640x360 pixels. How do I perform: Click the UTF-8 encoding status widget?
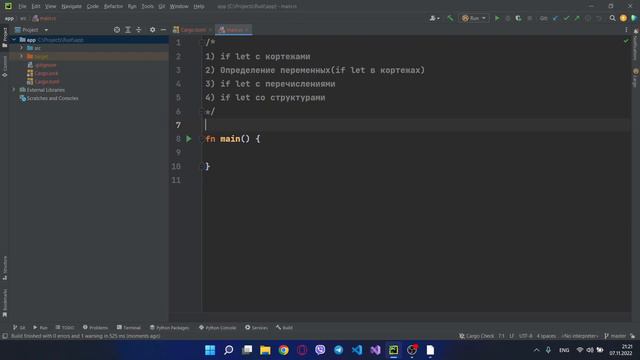(x=526, y=336)
